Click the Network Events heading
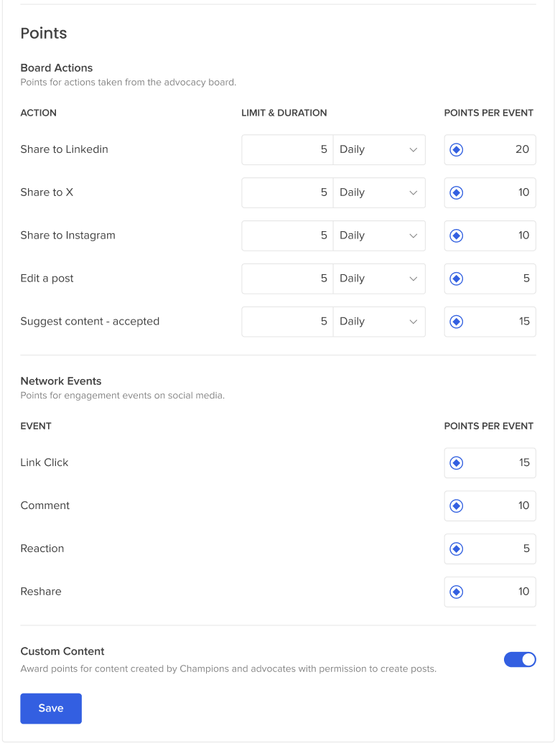This screenshot has width=560, height=751. click(61, 381)
